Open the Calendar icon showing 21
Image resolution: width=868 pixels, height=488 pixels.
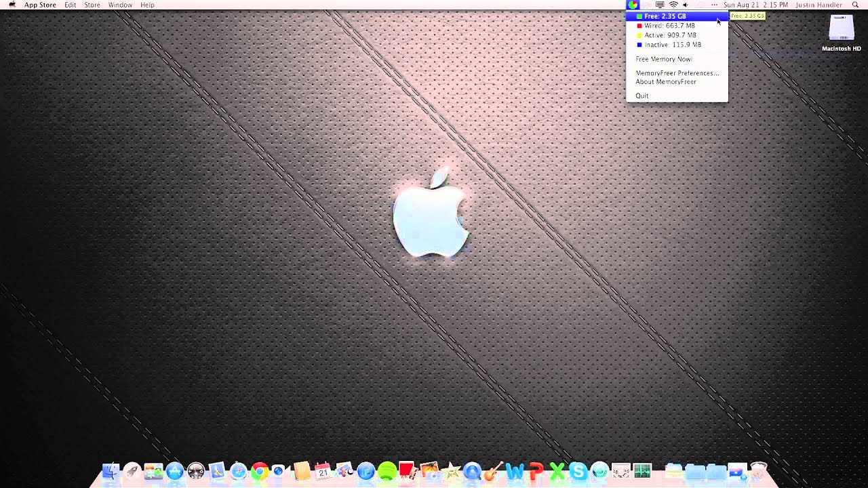pyautogui.click(x=323, y=471)
